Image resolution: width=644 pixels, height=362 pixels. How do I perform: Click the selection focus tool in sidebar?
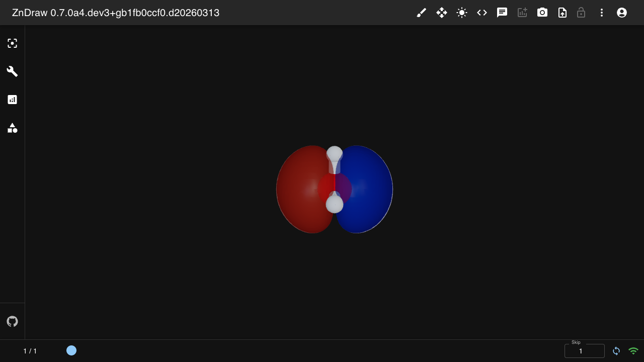[12, 43]
